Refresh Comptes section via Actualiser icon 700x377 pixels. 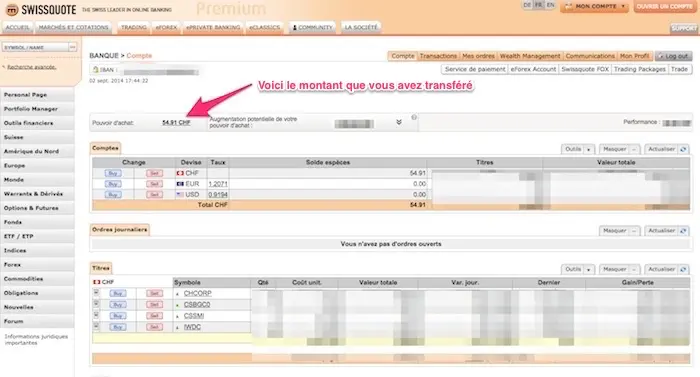683,149
